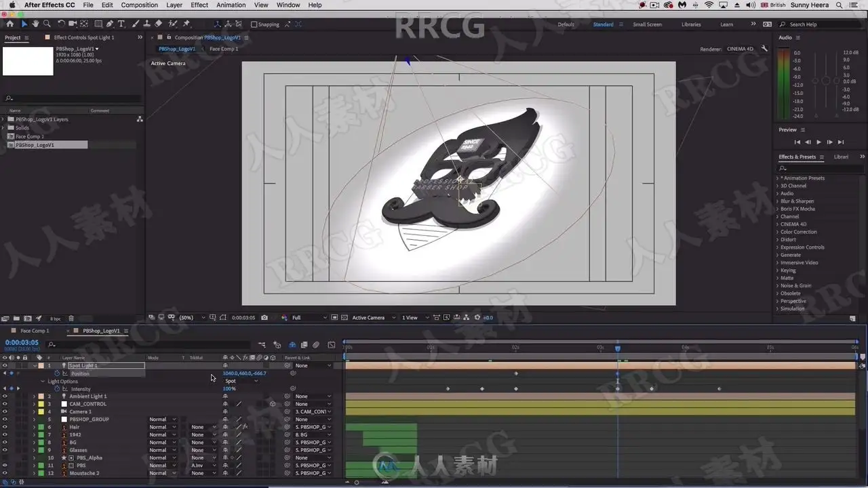This screenshot has height=488, width=868.
Task: Pick the Horizontal Type tool
Action: (121, 24)
